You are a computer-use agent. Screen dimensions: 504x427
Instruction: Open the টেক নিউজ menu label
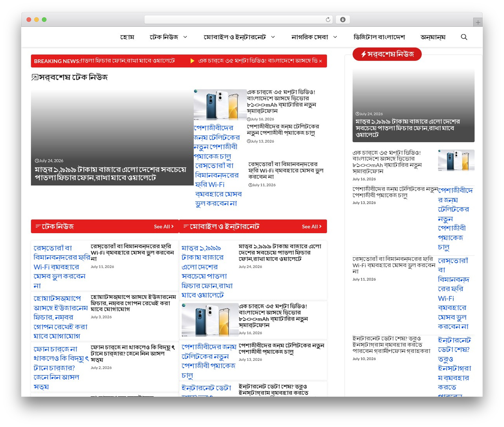pyautogui.click(x=164, y=37)
